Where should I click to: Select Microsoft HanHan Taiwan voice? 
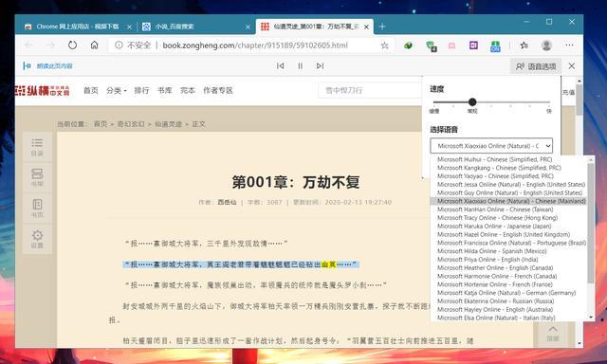click(x=495, y=209)
